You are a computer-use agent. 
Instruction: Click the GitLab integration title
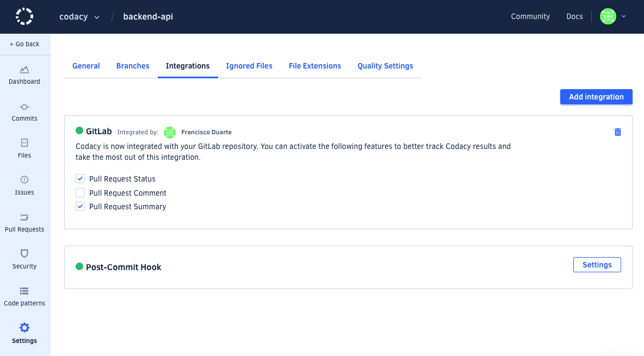(x=98, y=132)
